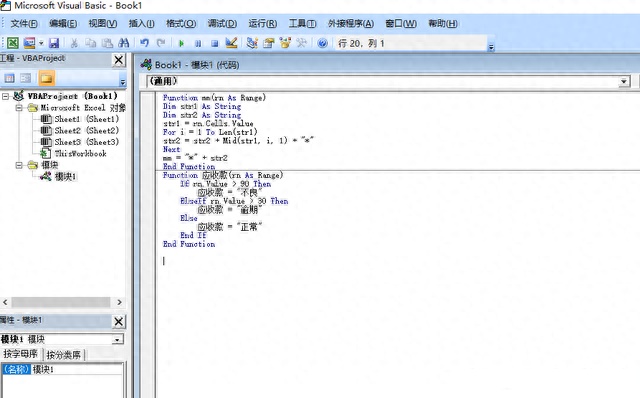640x398 pixels.
Task: Click the Copy icon in toolbar
Action: pos(91,43)
